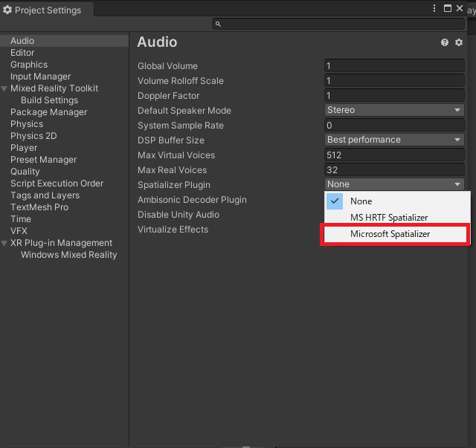The height and width of the screenshot is (448, 476).
Task: Click the System Sample Rate field
Action: tap(394, 126)
